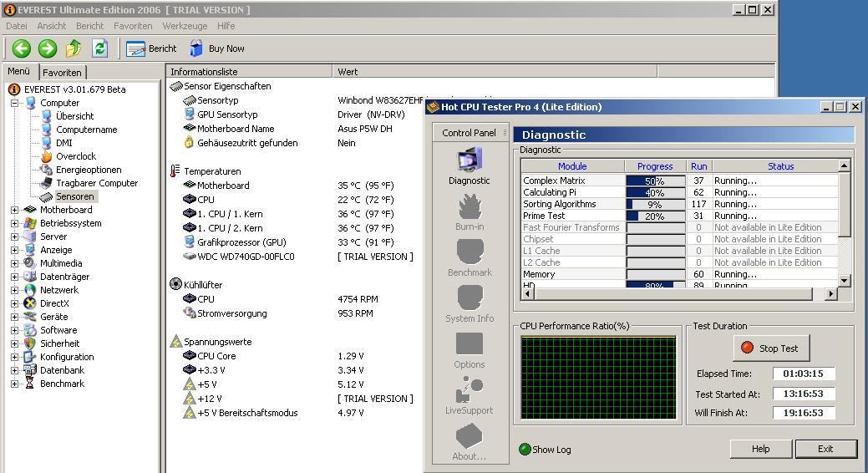Expand the Datenträger tree node
868x473 pixels.
(14, 277)
